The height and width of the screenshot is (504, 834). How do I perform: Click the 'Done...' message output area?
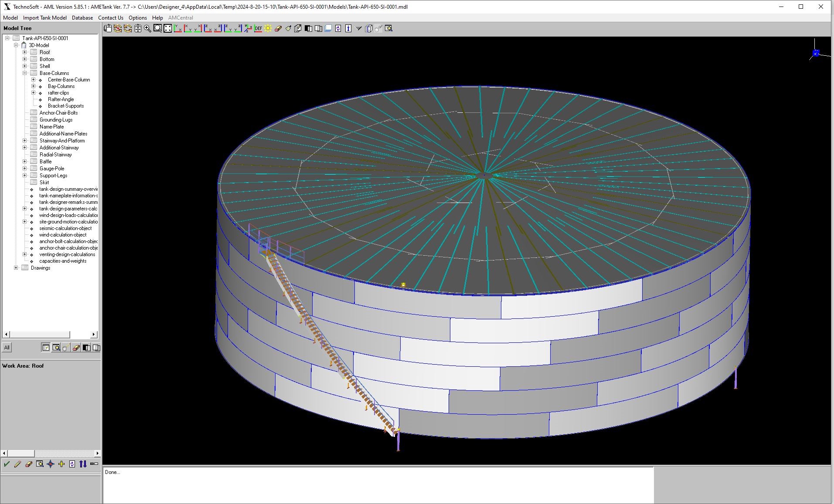(x=378, y=485)
